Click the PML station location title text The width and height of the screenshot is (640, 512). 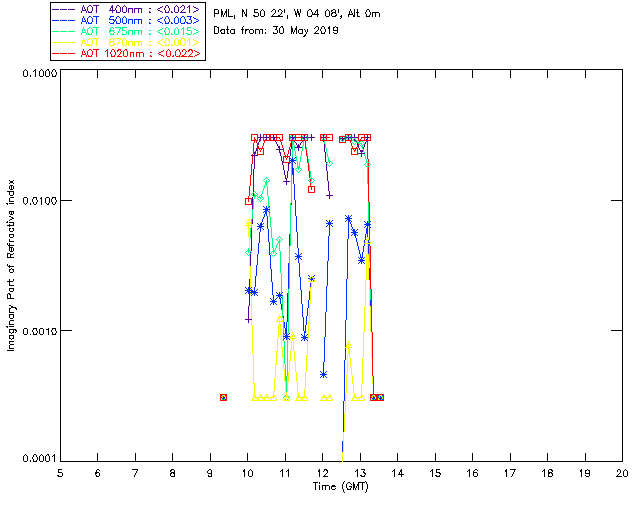[x=297, y=14]
